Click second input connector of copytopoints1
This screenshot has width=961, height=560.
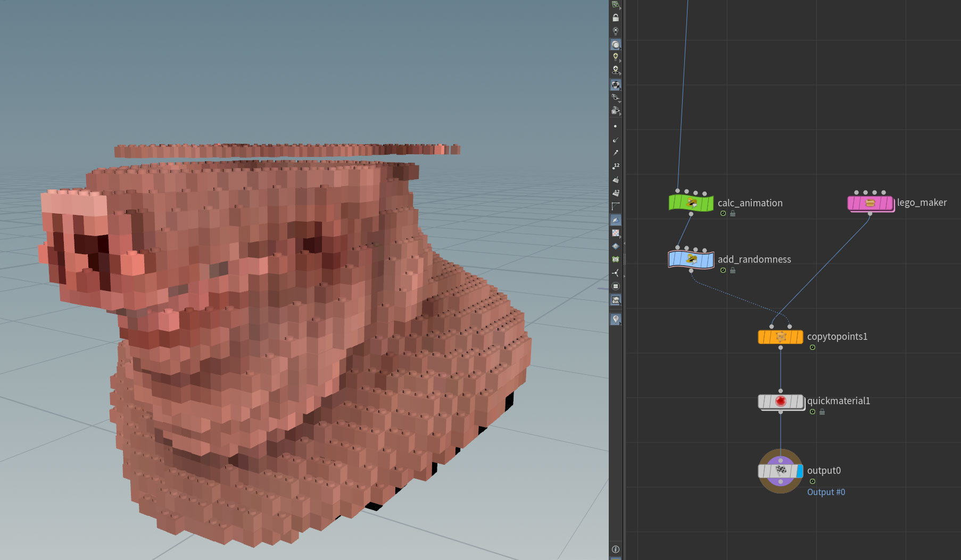(790, 327)
